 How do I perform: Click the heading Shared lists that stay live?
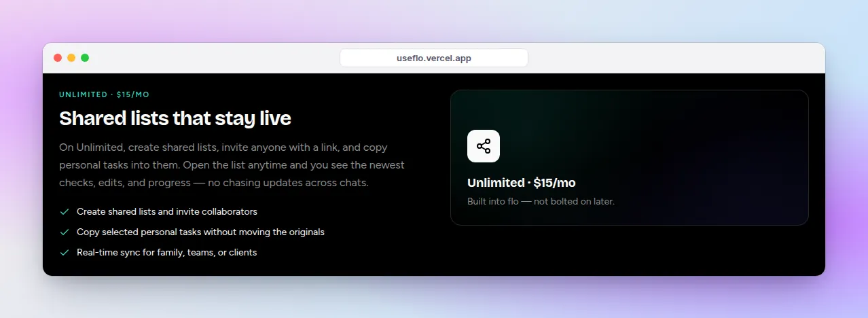[x=175, y=118]
